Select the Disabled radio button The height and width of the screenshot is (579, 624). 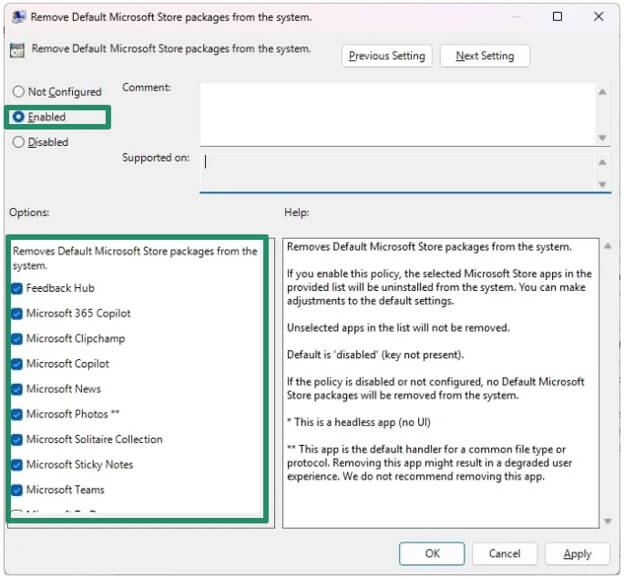pos(18,142)
